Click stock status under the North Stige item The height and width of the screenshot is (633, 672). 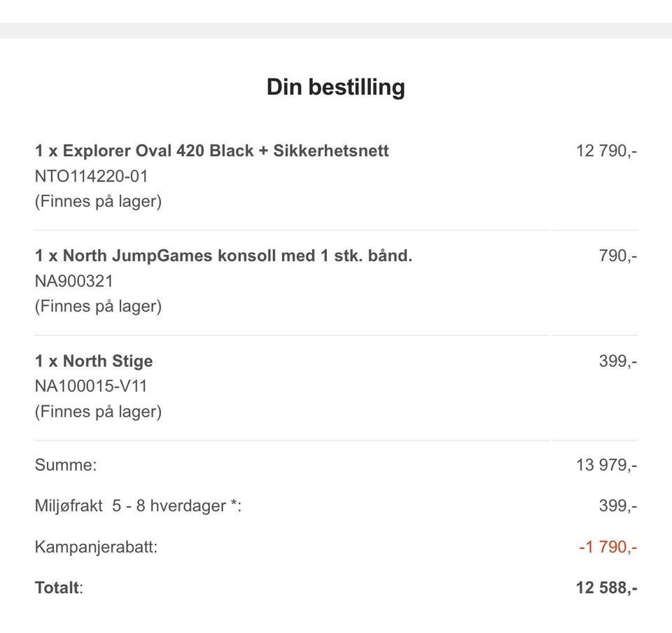[x=98, y=412]
